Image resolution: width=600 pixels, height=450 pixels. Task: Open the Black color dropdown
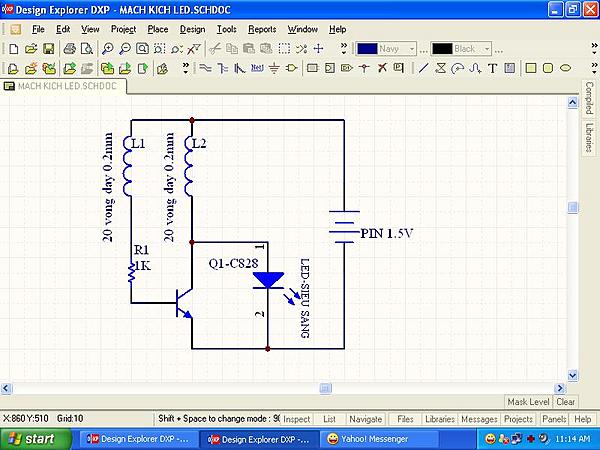pos(487,48)
